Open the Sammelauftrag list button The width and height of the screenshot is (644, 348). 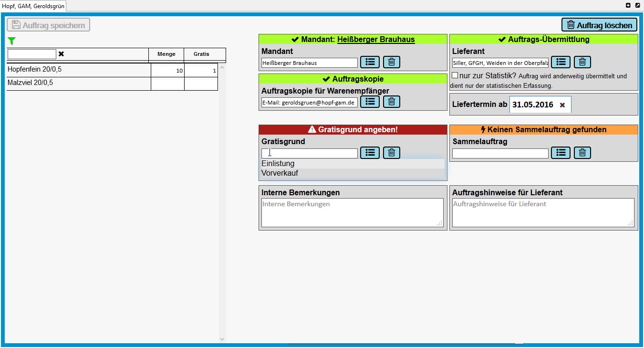pyautogui.click(x=561, y=153)
